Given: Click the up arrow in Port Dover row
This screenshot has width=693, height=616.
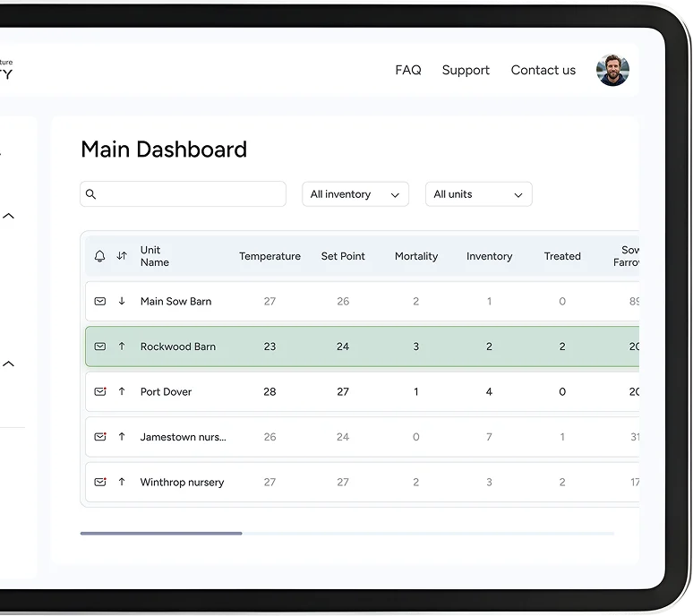Looking at the screenshot, I should [122, 391].
